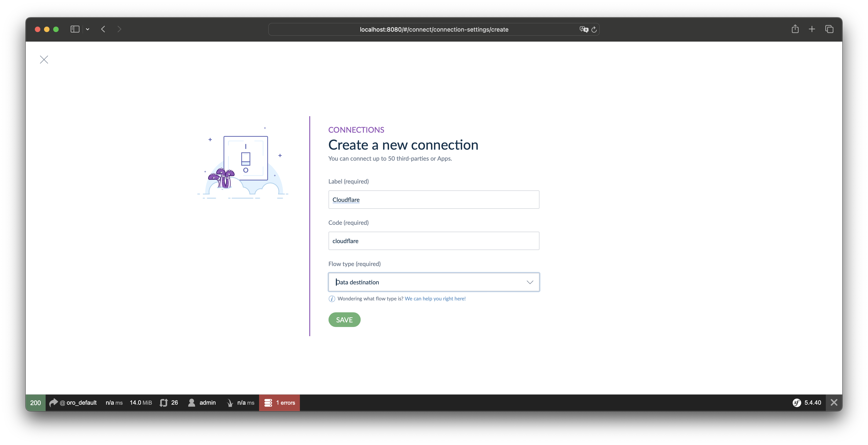Click the info icon next to flow type
This screenshot has width=868, height=445.
click(332, 299)
